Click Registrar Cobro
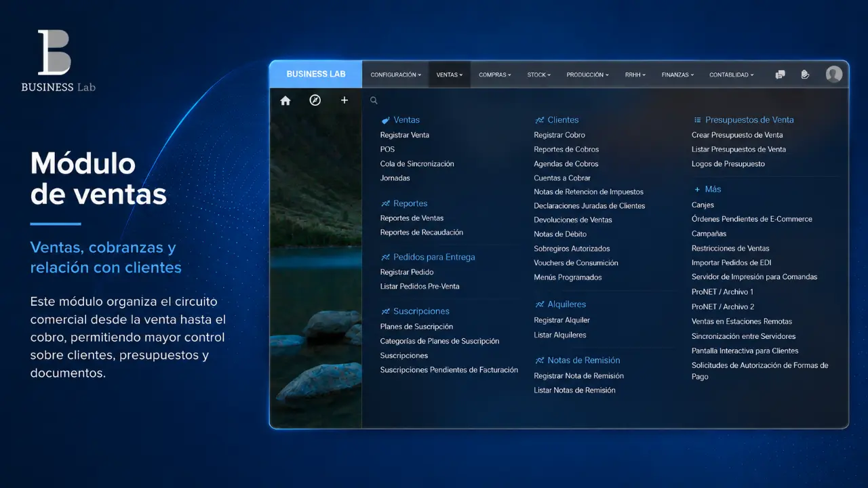This screenshot has width=868, height=488. [559, 135]
